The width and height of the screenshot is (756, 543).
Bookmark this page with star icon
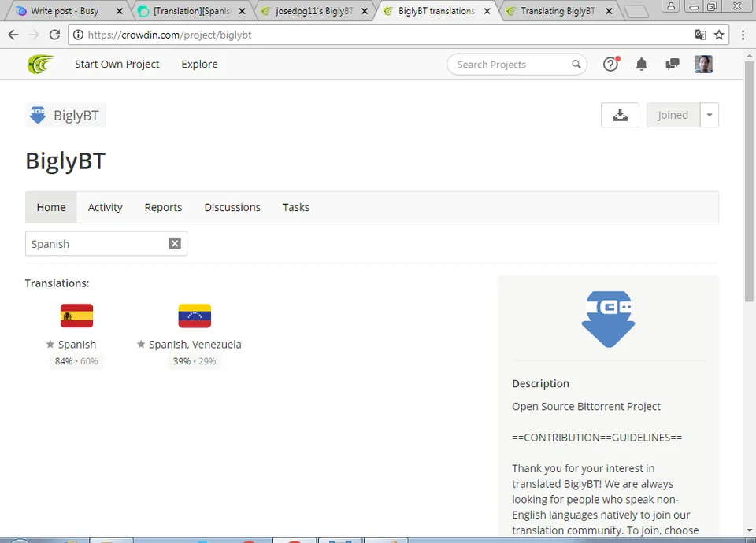719,35
